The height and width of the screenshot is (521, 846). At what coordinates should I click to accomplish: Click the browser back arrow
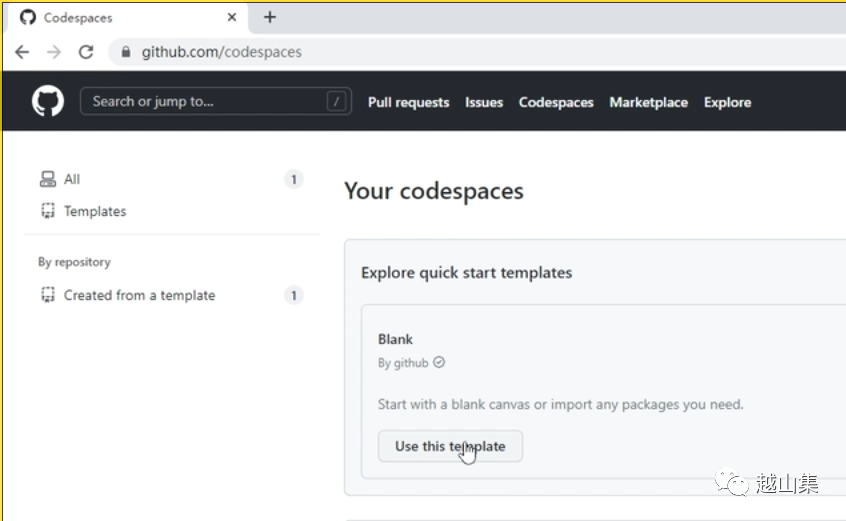point(22,52)
